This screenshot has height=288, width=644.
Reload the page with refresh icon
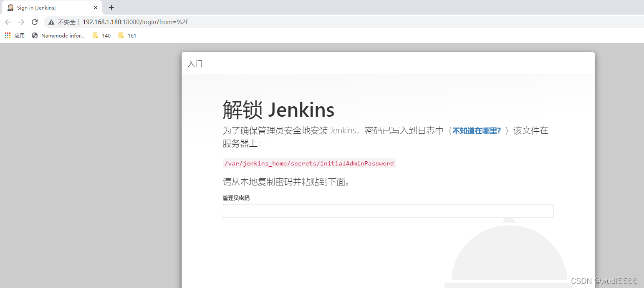coord(35,22)
